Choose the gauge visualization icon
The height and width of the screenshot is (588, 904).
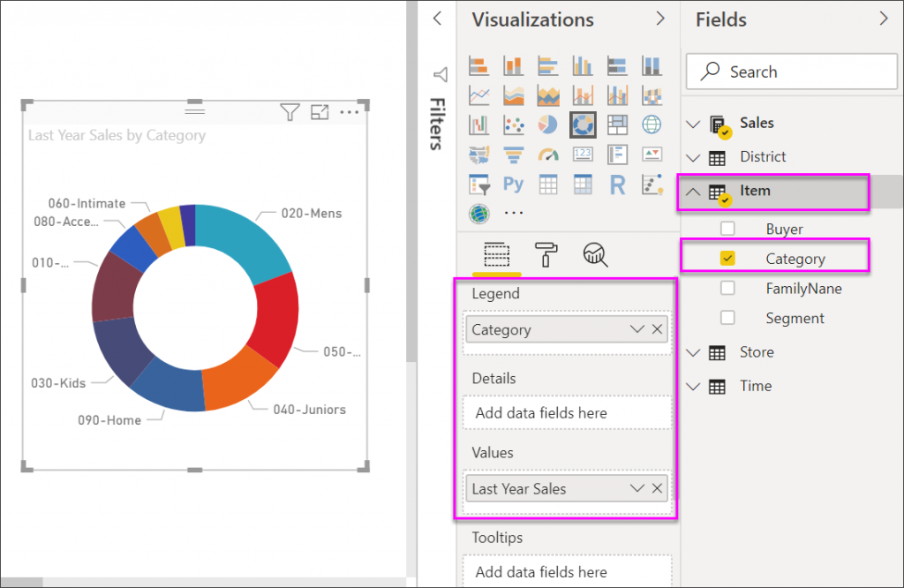click(547, 155)
